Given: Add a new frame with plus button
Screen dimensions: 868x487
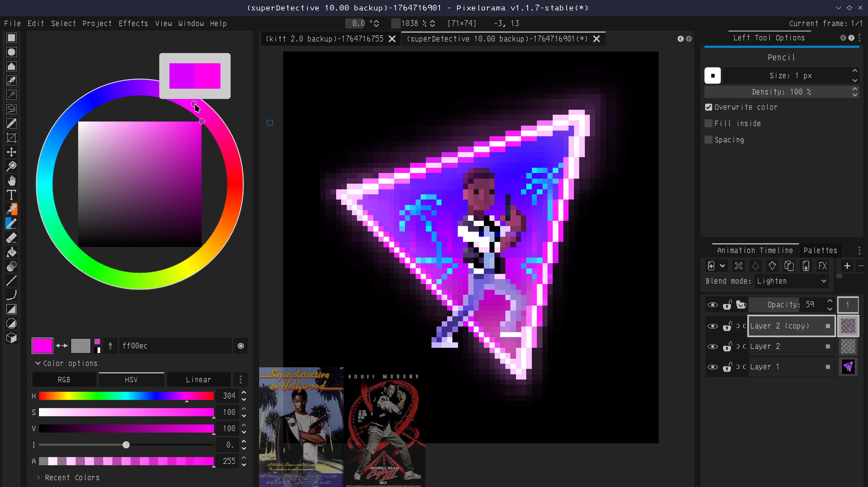Looking at the screenshot, I should pos(847,266).
